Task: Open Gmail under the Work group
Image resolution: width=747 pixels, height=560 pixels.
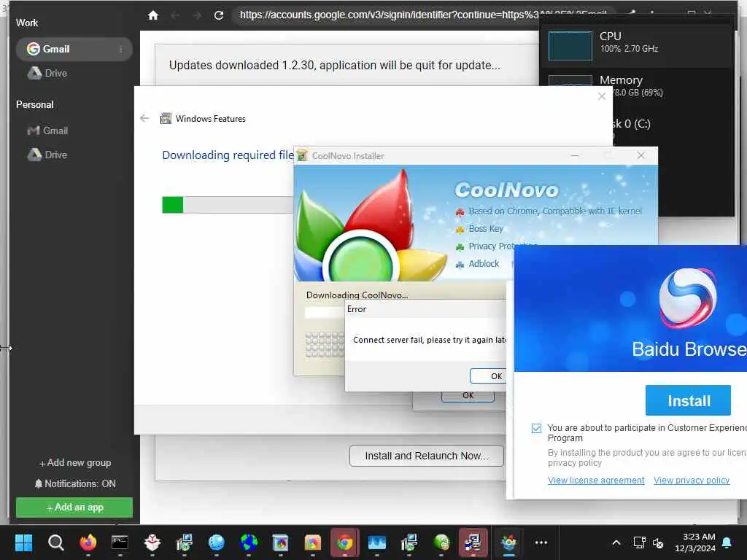Action: click(x=74, y=49)
